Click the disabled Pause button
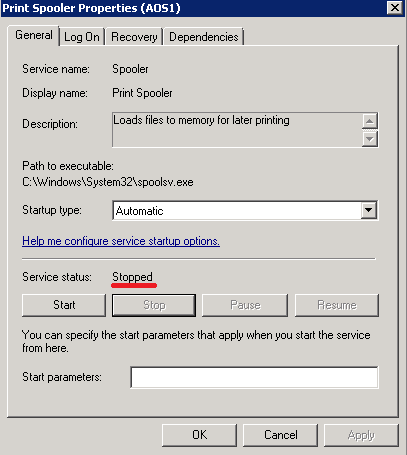Viewport: 407px width, 455px height. coord(245,305)
